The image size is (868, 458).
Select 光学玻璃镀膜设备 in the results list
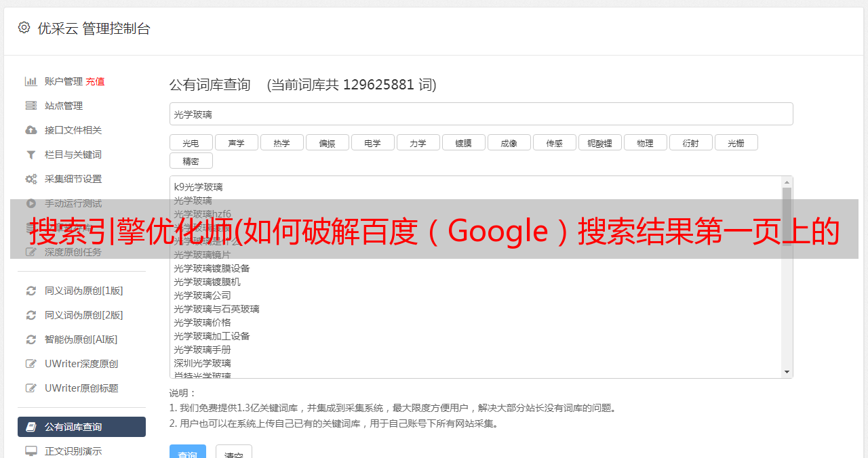coord(212,268)
